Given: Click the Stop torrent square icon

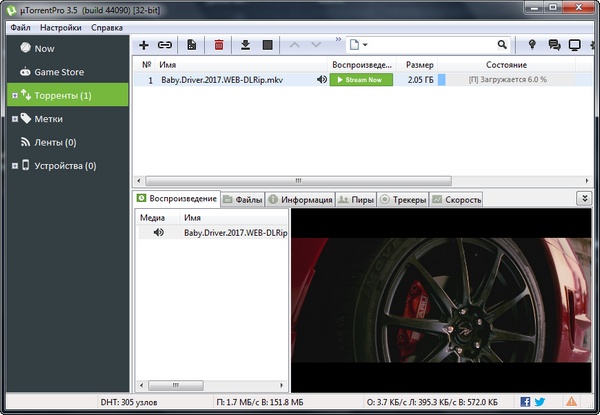Looking at the screenshot, I should (x=267, y=45).
